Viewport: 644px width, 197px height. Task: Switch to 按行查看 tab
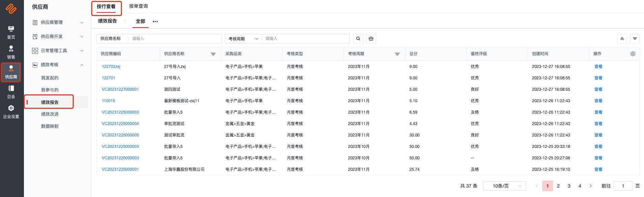click(x=106, y=6)
